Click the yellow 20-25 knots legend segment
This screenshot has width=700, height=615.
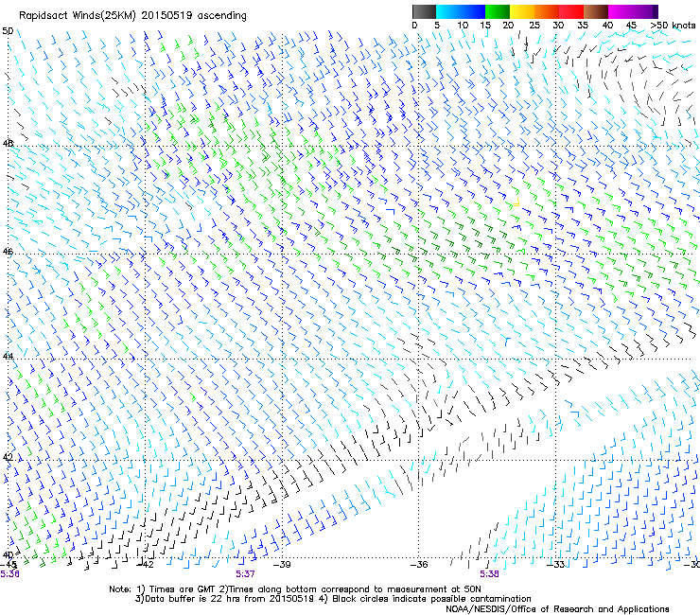[522, 11]
